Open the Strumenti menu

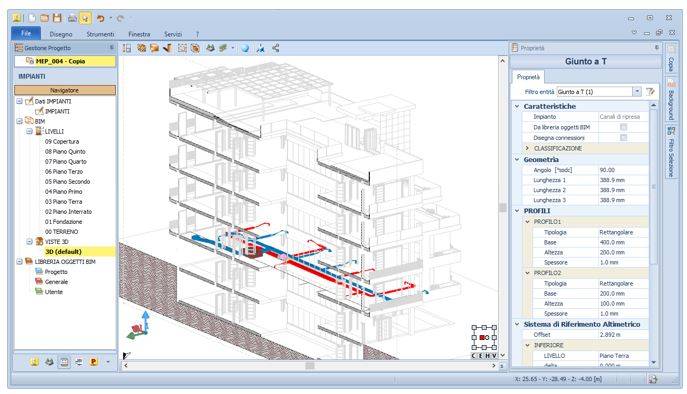(x=100, y=34)
